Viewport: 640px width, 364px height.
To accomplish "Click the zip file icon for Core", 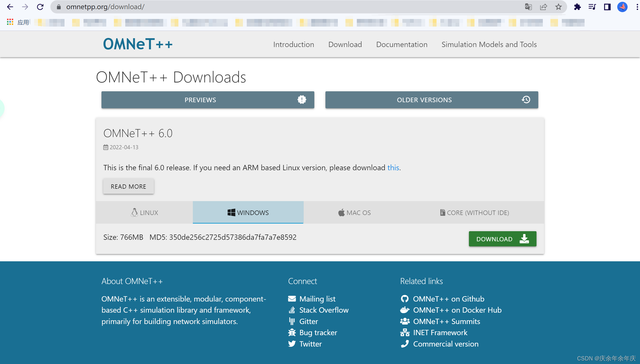I will pos(442,212).
